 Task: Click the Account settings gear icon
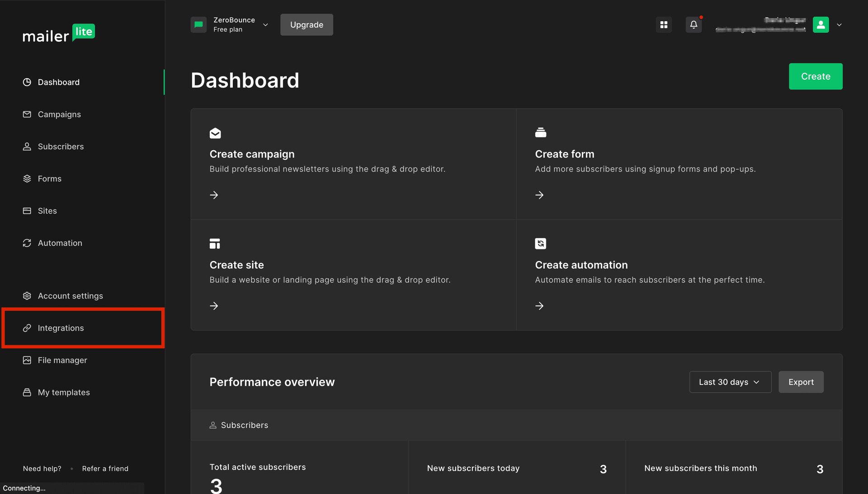point(27,295)
